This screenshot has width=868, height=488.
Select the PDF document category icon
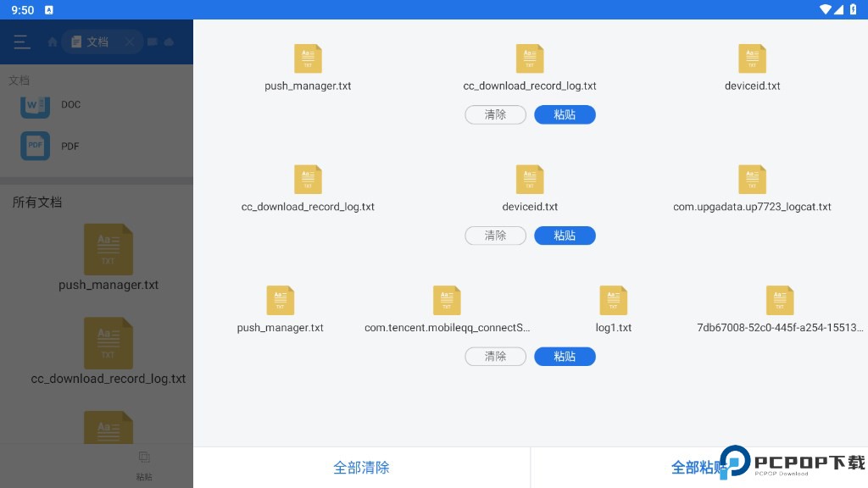point(35,146)
